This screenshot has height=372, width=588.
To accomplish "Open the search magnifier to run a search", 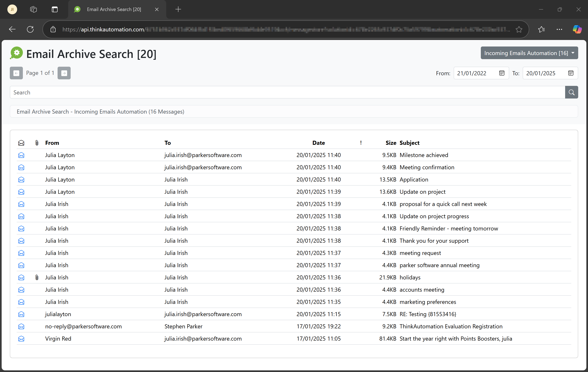I will tap(571, 92).
